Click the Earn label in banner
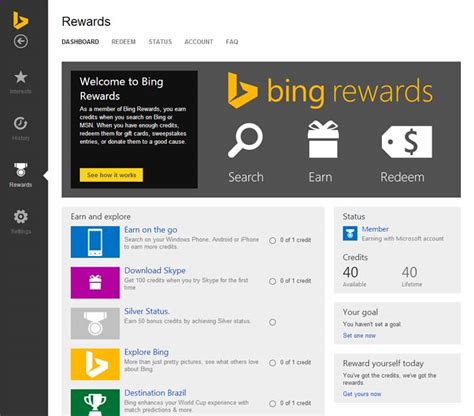Screen dimensions: 474x416 320,177
